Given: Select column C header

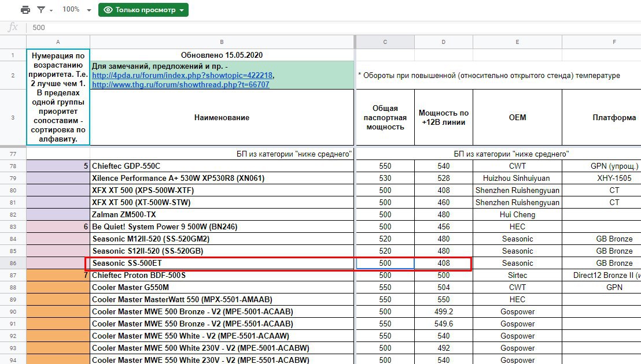Looking at the screenshot, I should click(x=385, y=42).
